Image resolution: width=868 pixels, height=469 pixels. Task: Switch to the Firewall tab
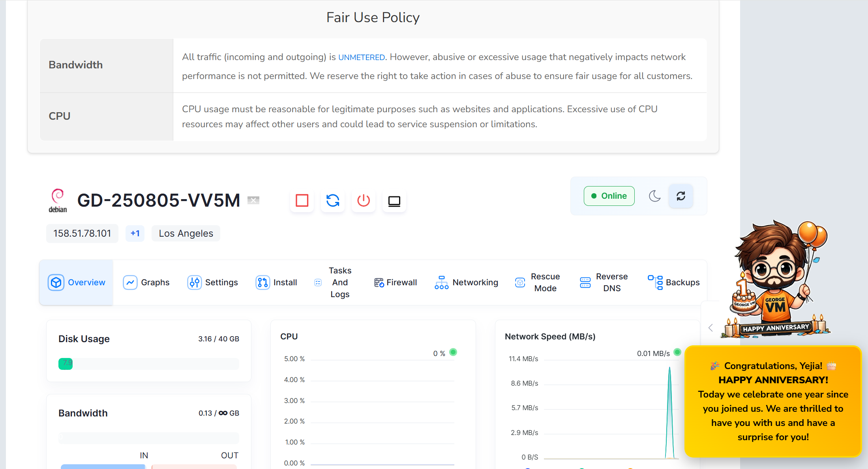(395, 283)
